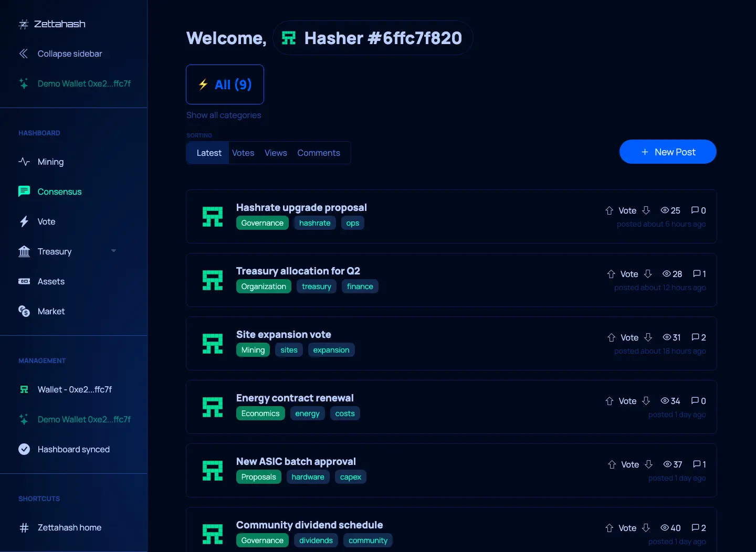Open Wallet - 0xe2...ffc7f under Management
Viewport: 756px width, 552px height.
coord(75,389)
